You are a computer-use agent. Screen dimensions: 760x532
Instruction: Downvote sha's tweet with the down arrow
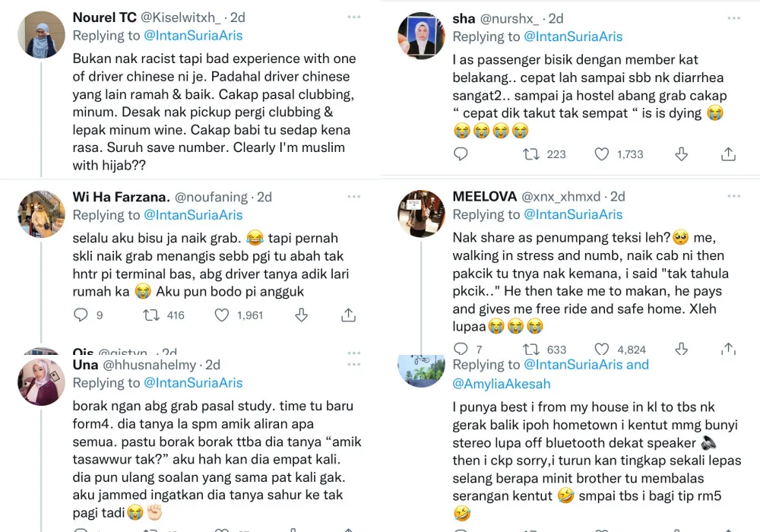point(681,154)
